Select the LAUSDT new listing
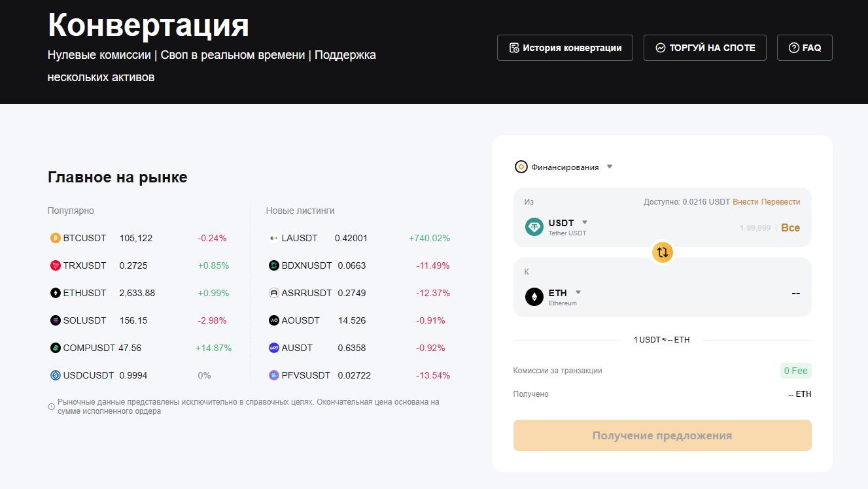This screenshot has height=489, width=868. (359, 238)
